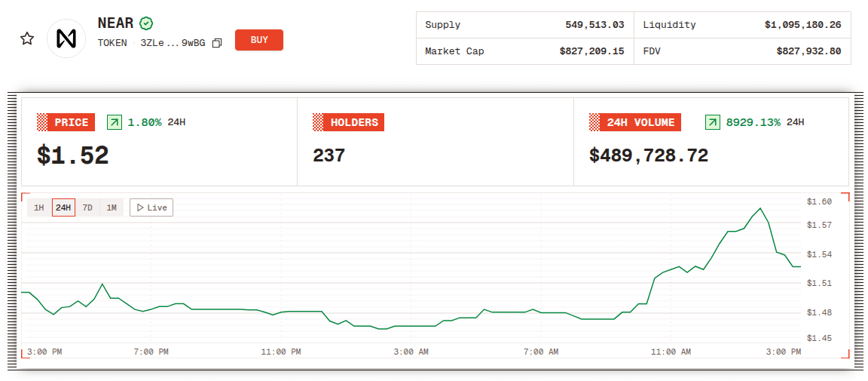Click the price change up-arrow icon
Image resolution: width=868 pixels, height=381 pixels.
(114, 122)
